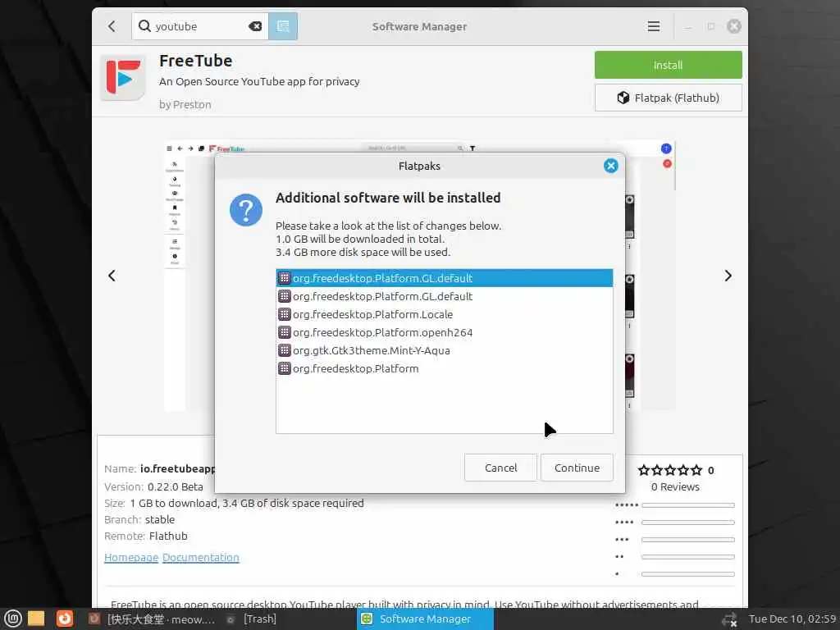Click the Version 0.22.0 Beta text

[x=153, y=487]
